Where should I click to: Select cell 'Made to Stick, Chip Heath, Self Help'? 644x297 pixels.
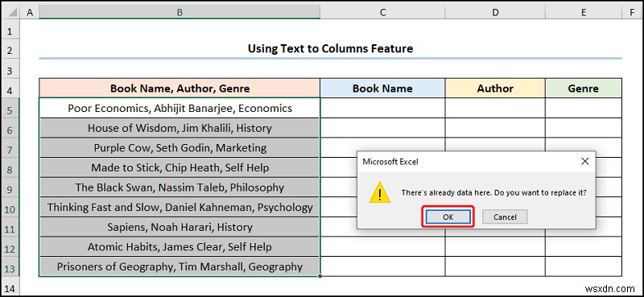(180, 167)
